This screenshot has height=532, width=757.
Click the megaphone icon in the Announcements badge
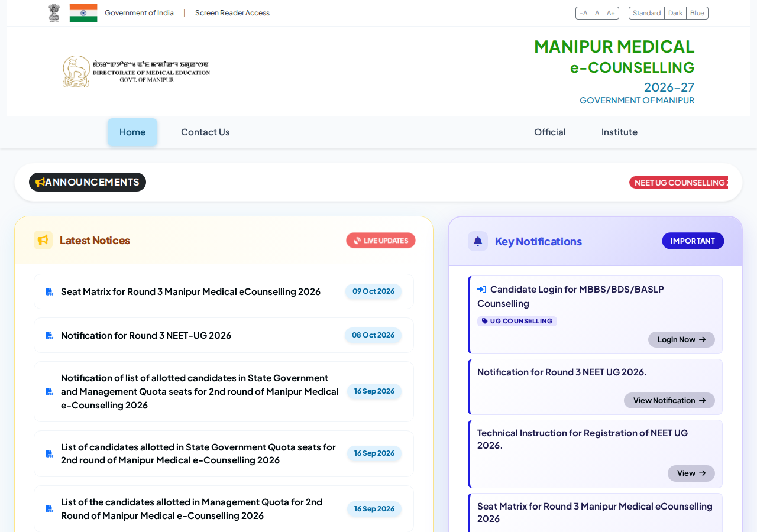pyautogui.click(x=40, y=182)
